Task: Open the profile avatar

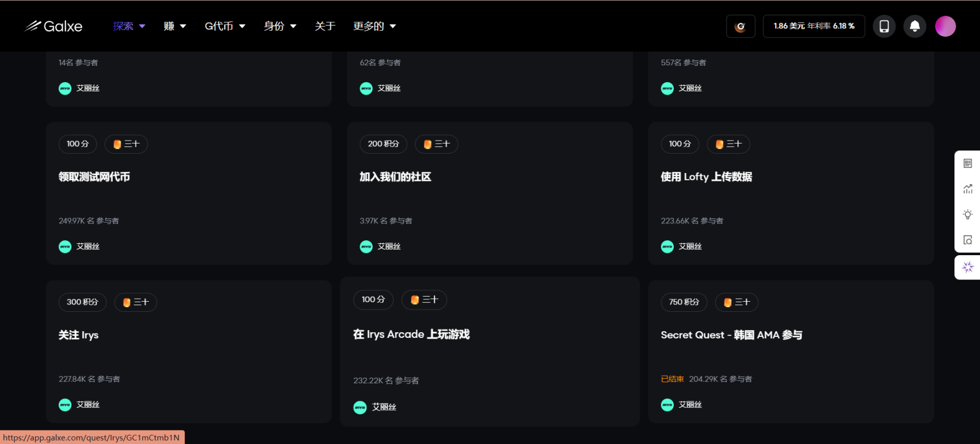Action: [x=945, y=26]
